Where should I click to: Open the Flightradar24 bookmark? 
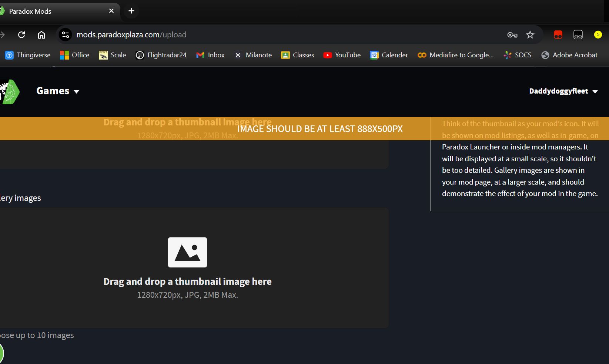pyautogui.click(x=161, y=55)
